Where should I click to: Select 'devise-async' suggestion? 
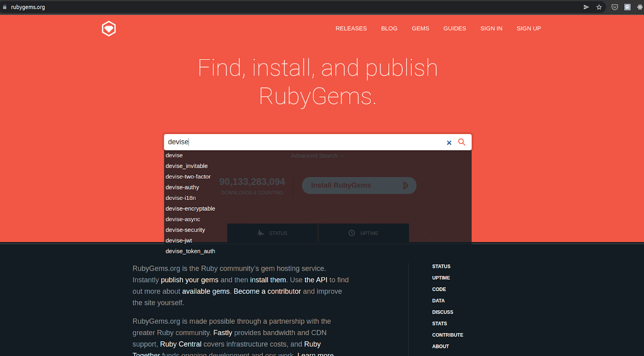coord(183,219)
